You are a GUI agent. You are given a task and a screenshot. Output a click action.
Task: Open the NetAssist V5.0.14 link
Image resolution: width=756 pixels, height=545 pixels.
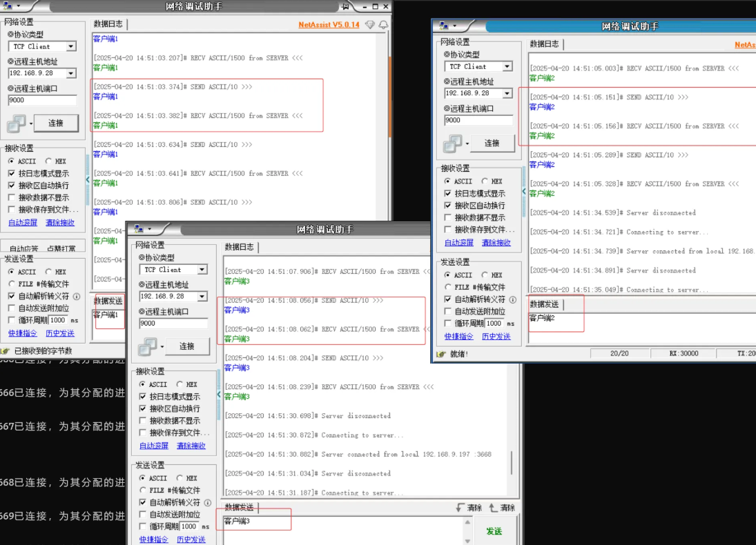pos(329,25)
